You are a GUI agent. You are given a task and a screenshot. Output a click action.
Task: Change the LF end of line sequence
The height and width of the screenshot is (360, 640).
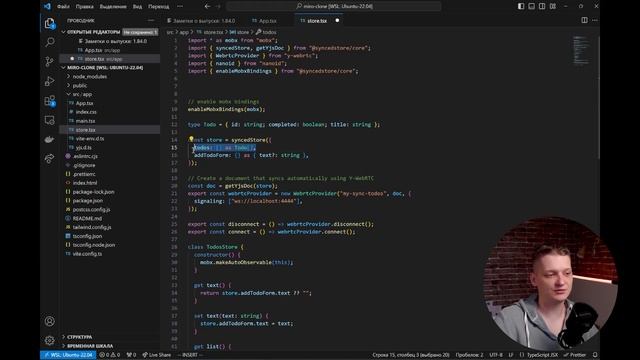[x=511, y=355]
